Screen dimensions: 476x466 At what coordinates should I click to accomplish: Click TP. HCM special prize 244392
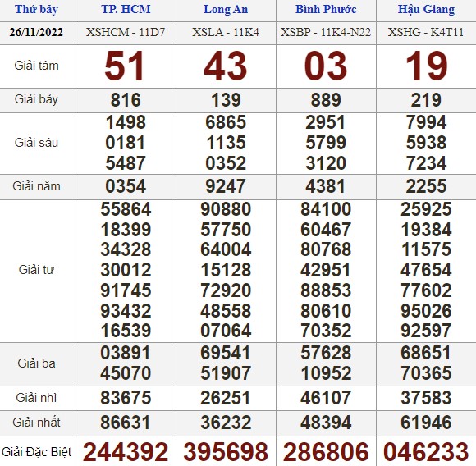(x=126, y=452)
